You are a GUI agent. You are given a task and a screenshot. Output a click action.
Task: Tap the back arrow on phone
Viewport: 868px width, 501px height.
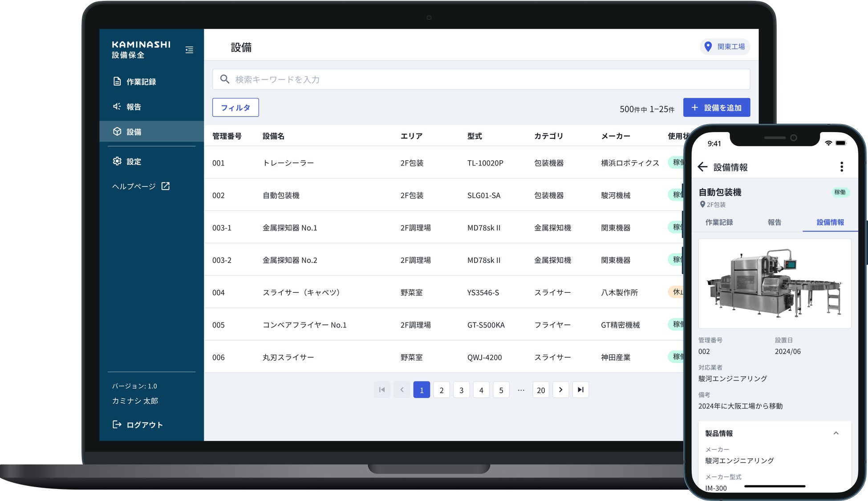point(703,167)
